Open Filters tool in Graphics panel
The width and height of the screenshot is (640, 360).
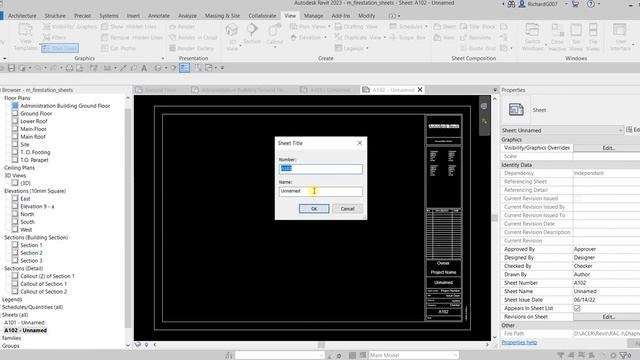point(55,38)
